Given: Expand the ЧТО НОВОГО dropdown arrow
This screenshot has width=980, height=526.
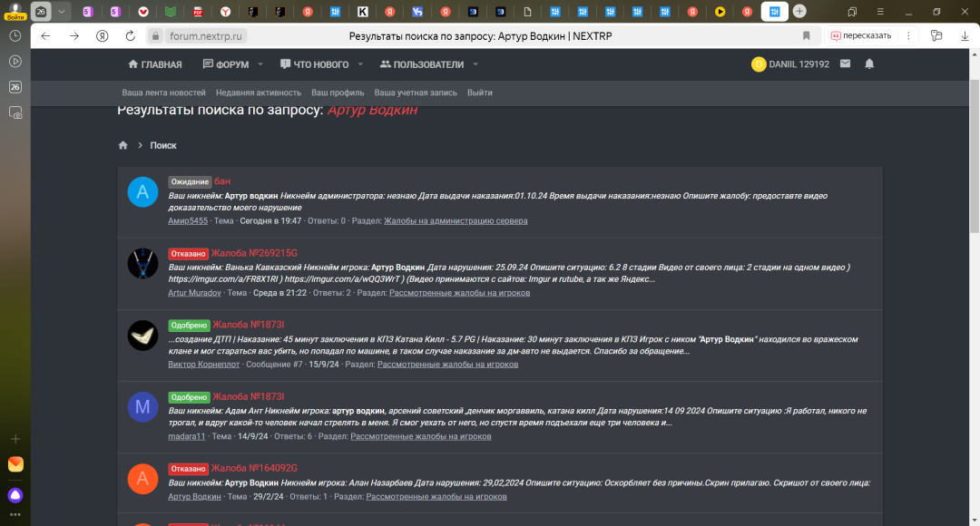Looking at the screenshot, I should pyautogui.click(x=360, y=64).
